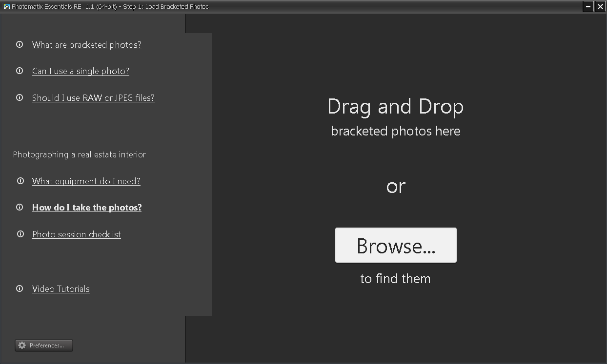Click info icon beside "Photo session checklist"
This screenshot has height=364, width=607.
coord(20,234)
